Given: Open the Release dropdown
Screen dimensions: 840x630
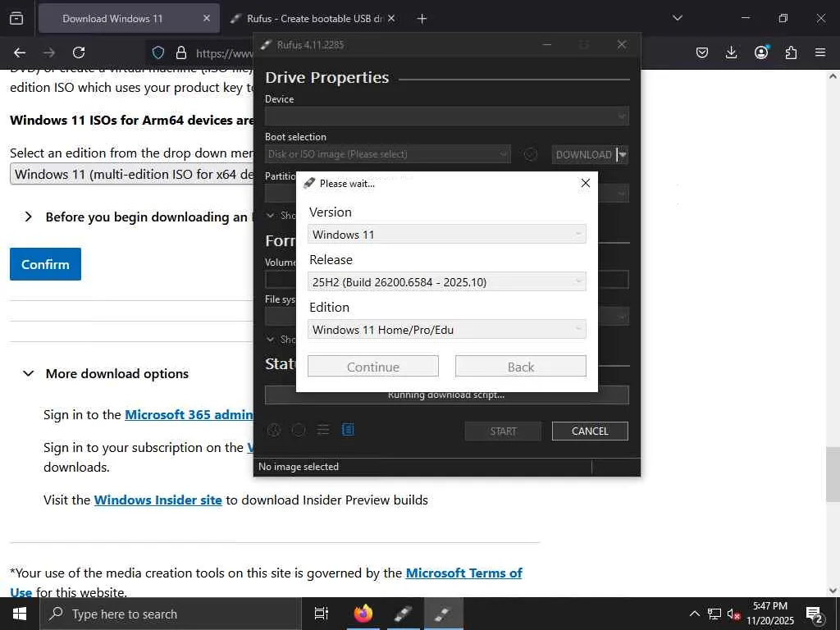Looking at the screenshot, I should pyautogui.click(x=447, y=282).
